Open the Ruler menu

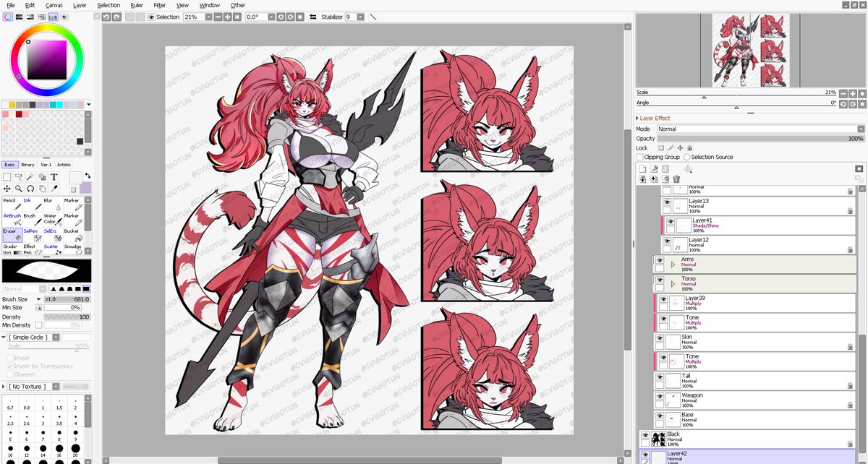[137, 5]
